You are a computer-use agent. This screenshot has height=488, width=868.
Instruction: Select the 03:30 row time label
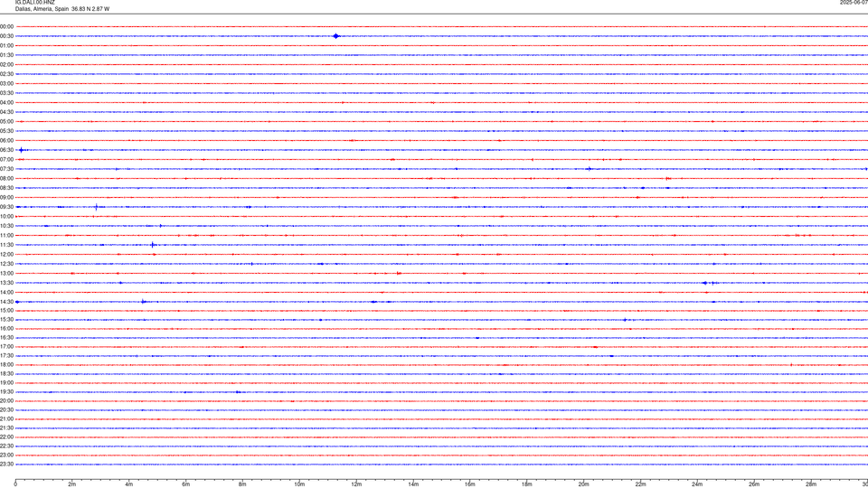tap(6, 93)
